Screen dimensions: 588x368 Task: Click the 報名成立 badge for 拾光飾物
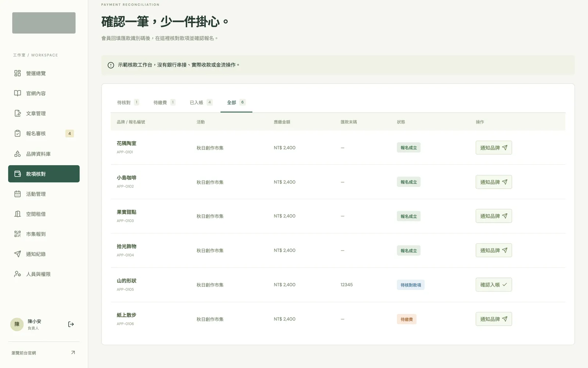(x=409, y=251)
